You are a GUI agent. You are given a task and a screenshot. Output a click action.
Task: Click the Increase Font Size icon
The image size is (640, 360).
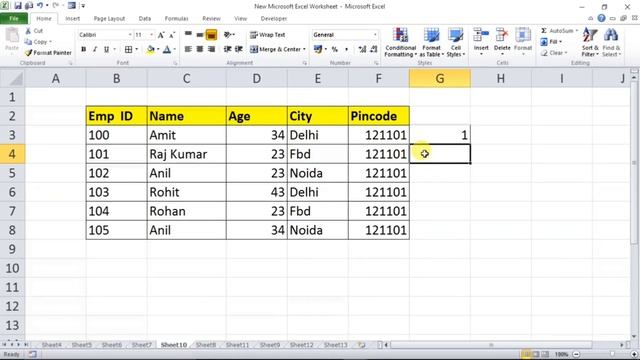tap(161, 35)
